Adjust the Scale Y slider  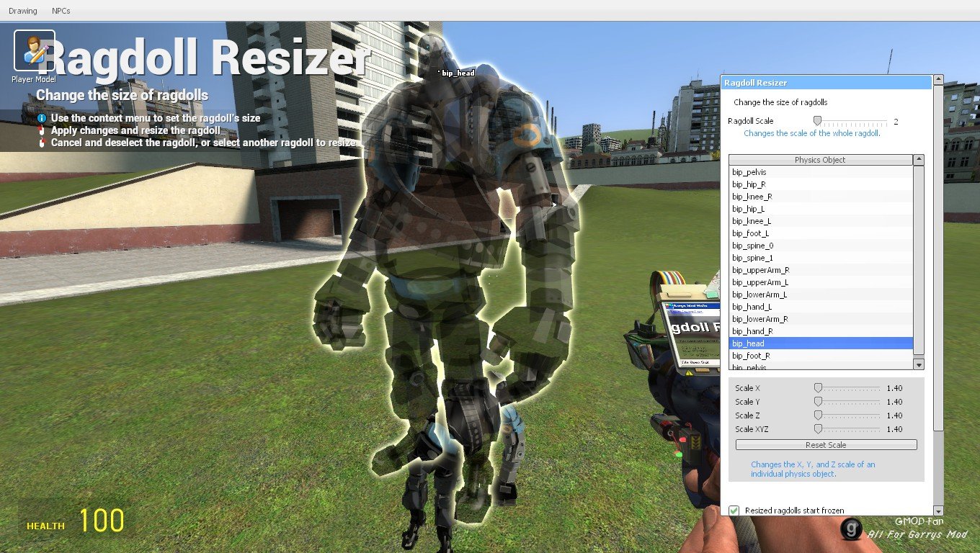pyautogui.click(x=847, y=402)
